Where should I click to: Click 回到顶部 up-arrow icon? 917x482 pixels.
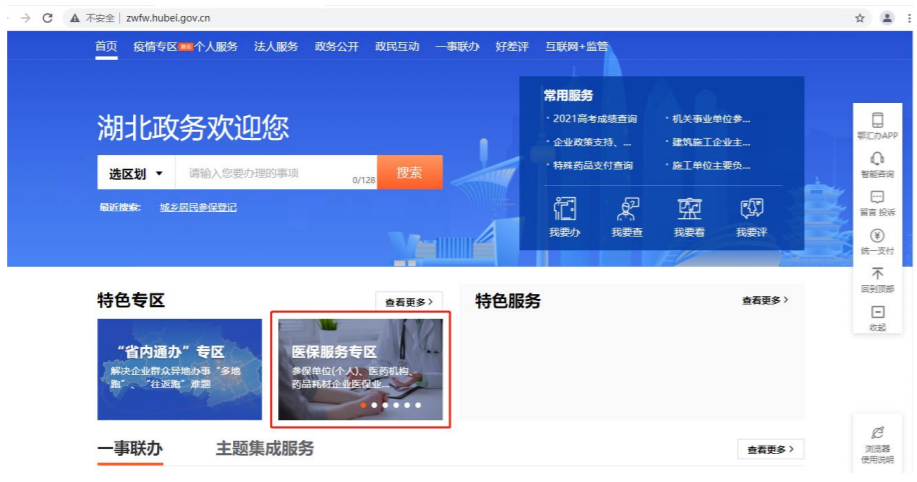[877, 274]
